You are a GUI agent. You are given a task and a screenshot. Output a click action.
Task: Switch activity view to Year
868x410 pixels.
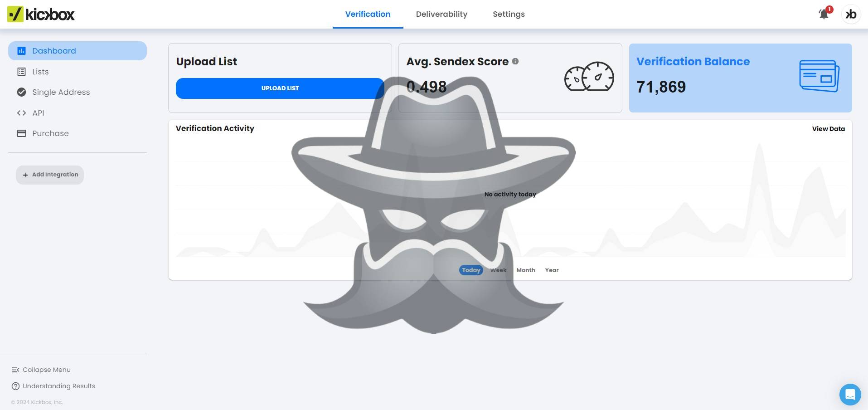(x=552, y=270)
